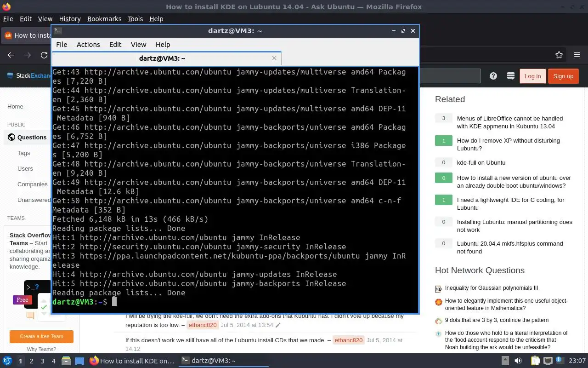Open 'Lubuntu 20.04.4 mkfs.hfsplus' question

[x=510, y=247]
